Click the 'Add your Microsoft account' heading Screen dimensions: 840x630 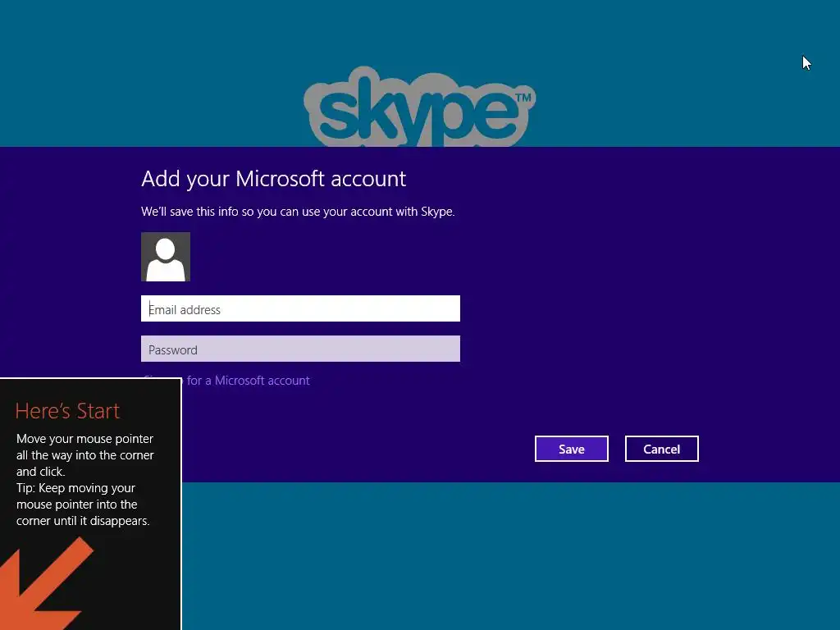273,179
